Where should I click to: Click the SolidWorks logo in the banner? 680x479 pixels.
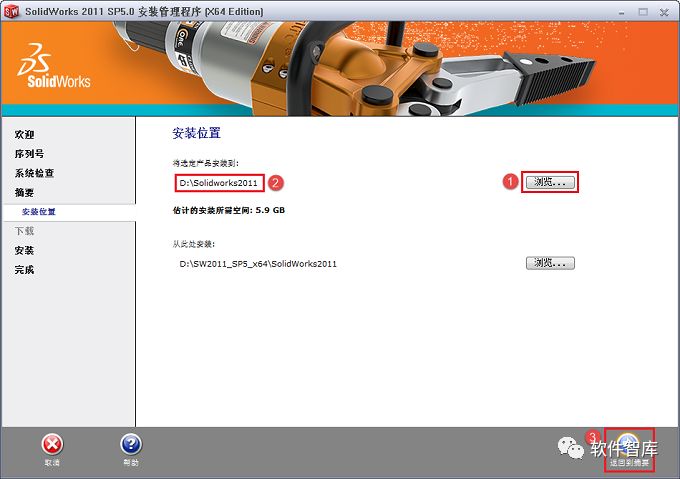click(x=54, y=66)
